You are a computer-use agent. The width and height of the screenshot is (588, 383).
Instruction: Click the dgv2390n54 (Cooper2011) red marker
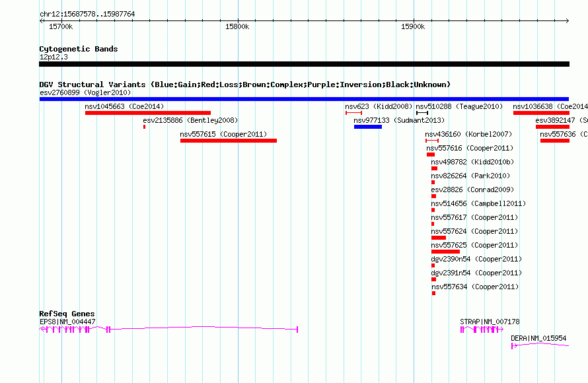[433, 265]
